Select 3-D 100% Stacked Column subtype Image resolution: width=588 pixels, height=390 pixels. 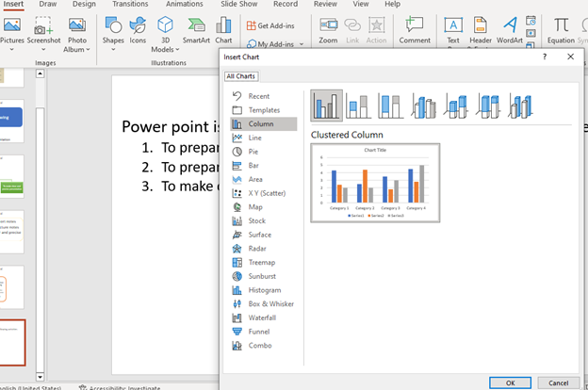488,106
